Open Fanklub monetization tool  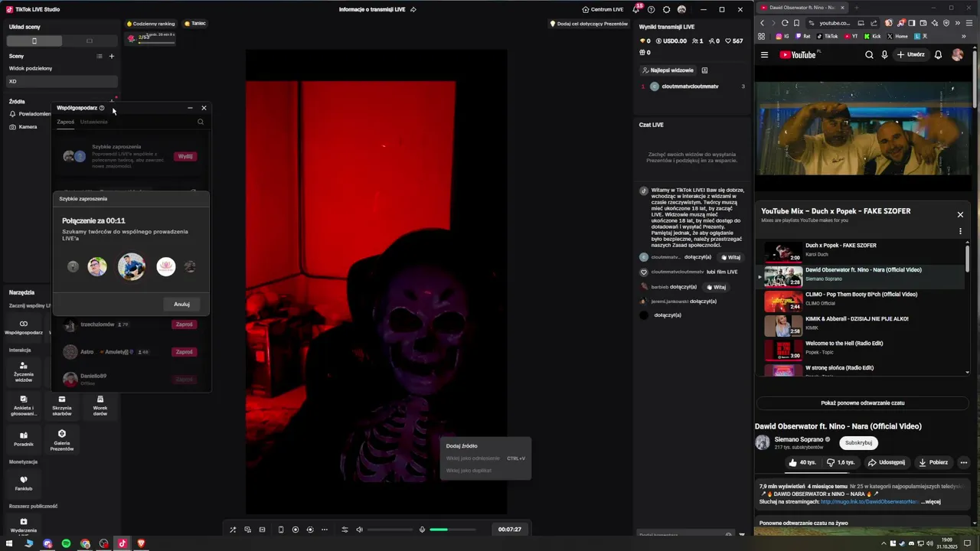click(24, 484)
